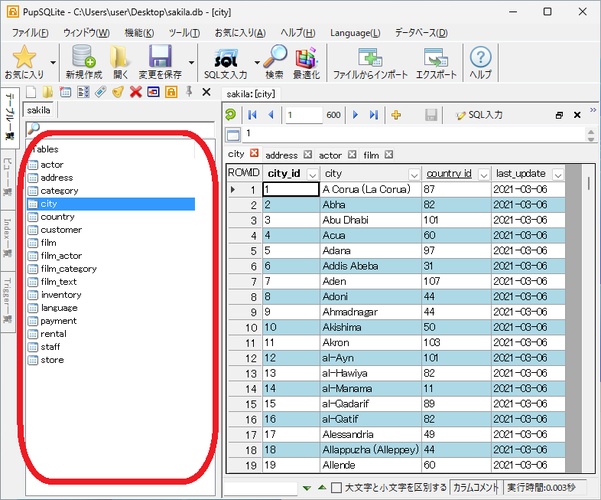
Task: Click the 新規作成 new database icon
Action: 84,56
